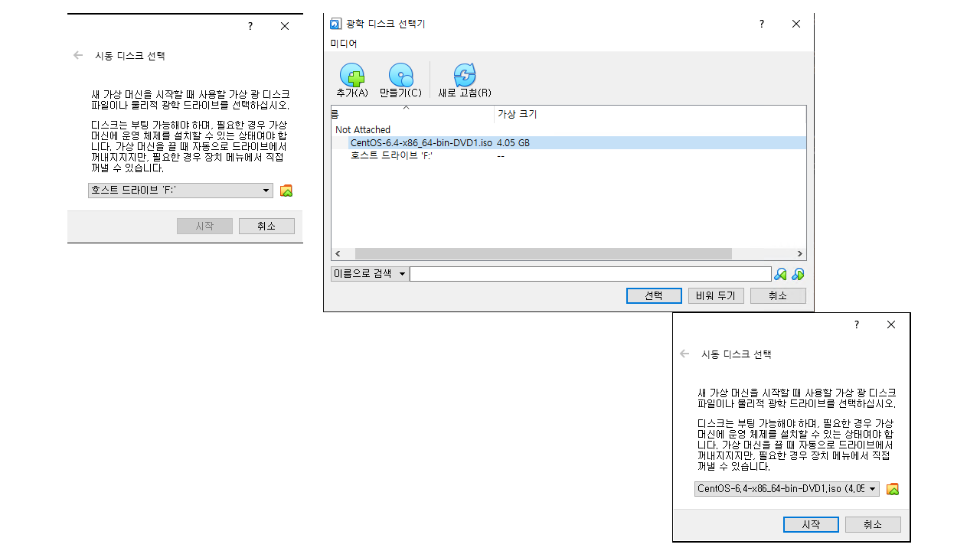This screenshot has height=551, width=980.
Task: Click folder icon beside CentOS ISO dropdown
Action: pyautogui.click(x=892, y=489)
